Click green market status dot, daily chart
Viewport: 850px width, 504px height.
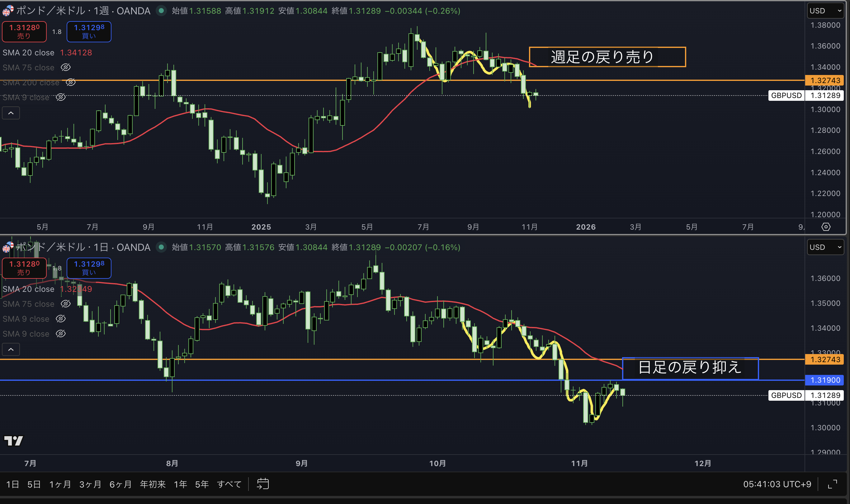(161, 247)
